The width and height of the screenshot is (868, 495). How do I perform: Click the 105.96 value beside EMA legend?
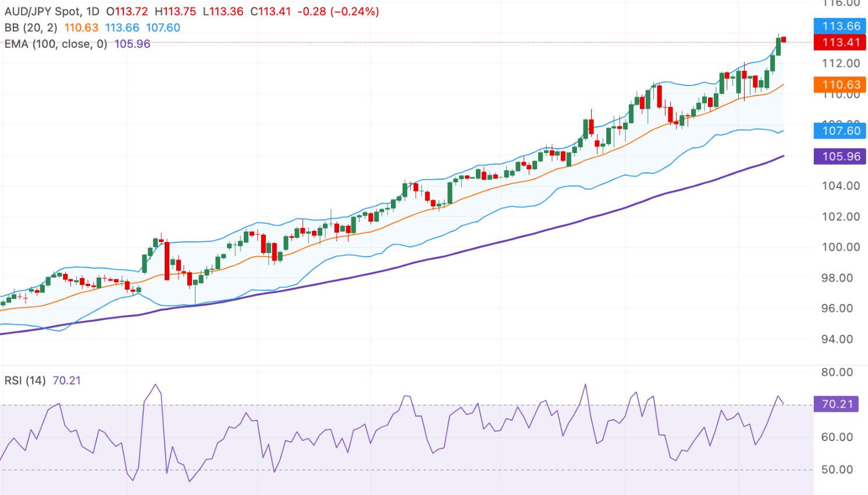tap(132, 44)
